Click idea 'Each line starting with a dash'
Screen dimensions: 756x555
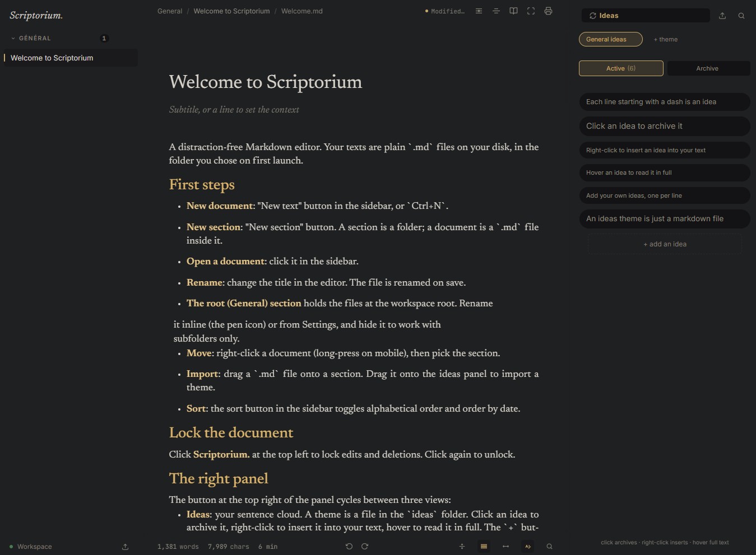click(x=665, y=102)
